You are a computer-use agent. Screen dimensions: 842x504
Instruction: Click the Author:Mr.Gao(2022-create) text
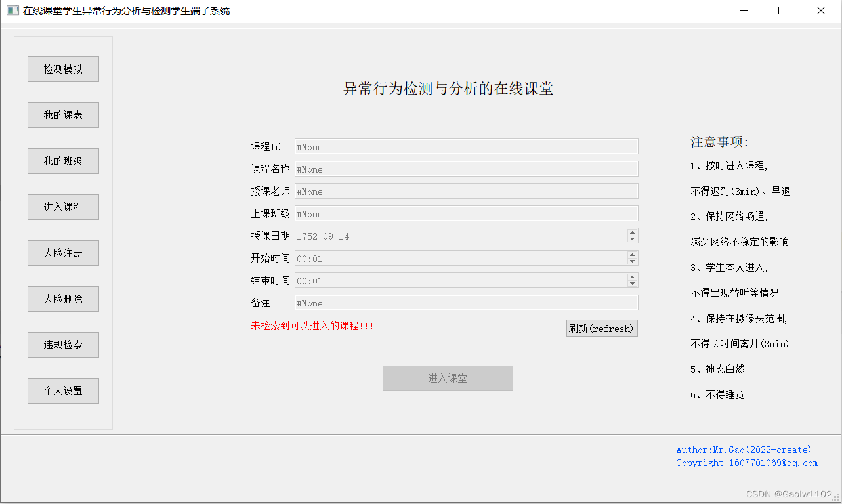tap(744, 450)
